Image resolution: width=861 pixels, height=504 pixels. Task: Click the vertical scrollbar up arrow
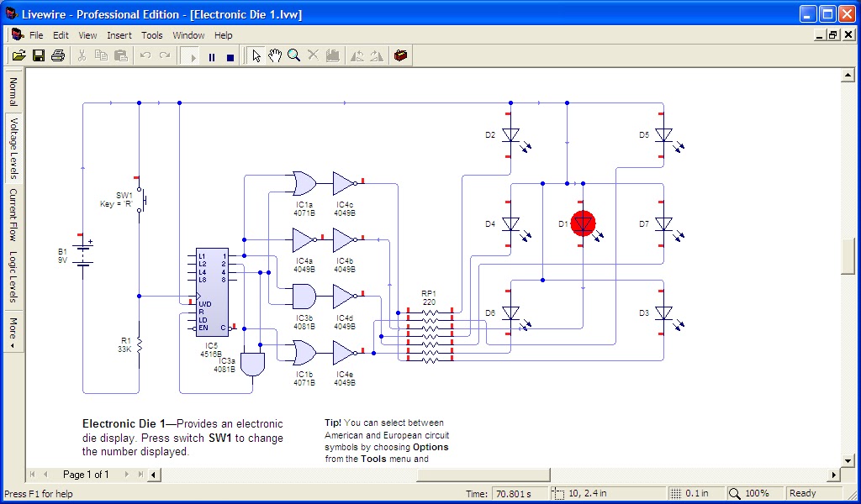pos(848,76)
